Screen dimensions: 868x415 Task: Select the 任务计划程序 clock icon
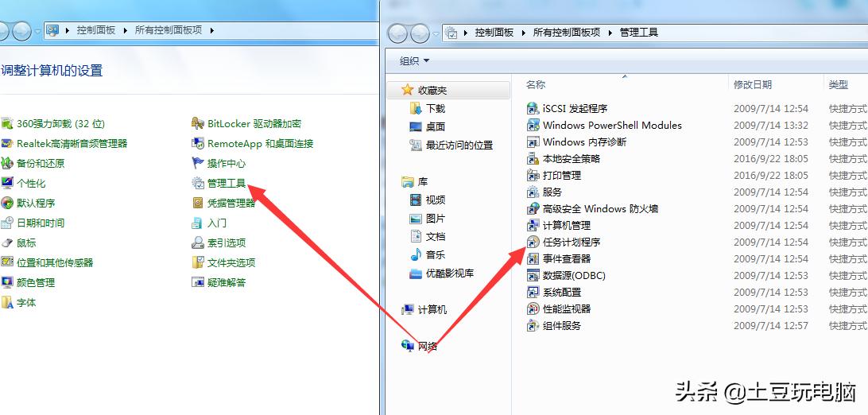coord(533,242)
